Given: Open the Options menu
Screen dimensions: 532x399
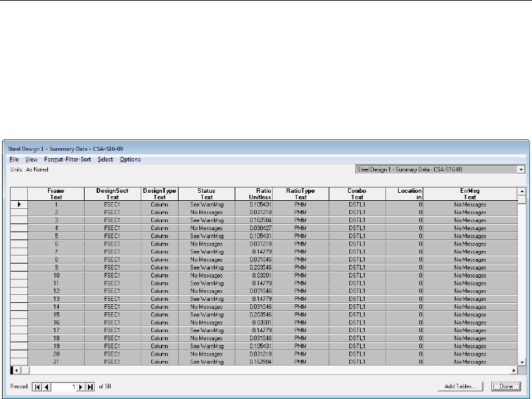Looking at the screenshot, I should tap(130, 159).
